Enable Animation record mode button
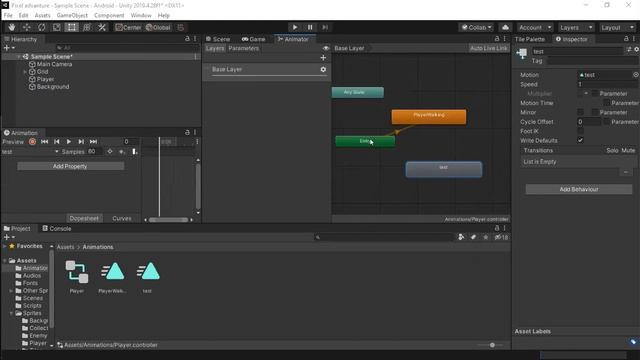Viewport: 640px width, 360px height. [32, 142]
